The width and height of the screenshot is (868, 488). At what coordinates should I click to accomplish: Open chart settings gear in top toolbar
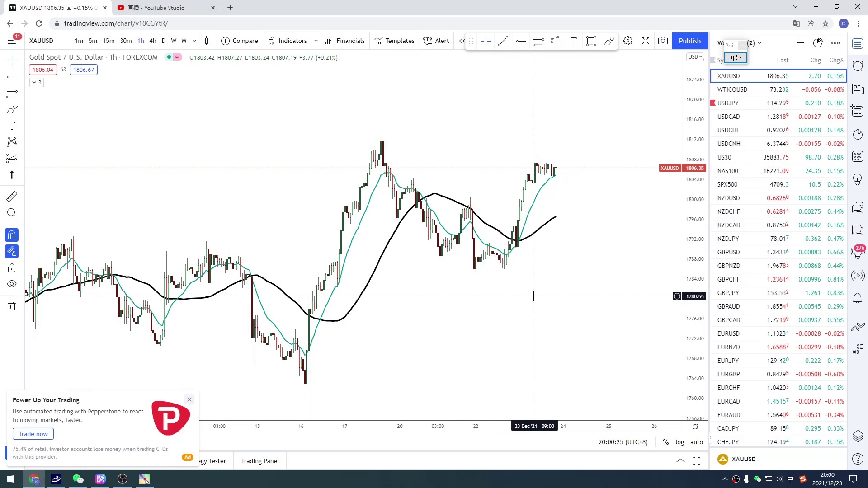(628, 41)
